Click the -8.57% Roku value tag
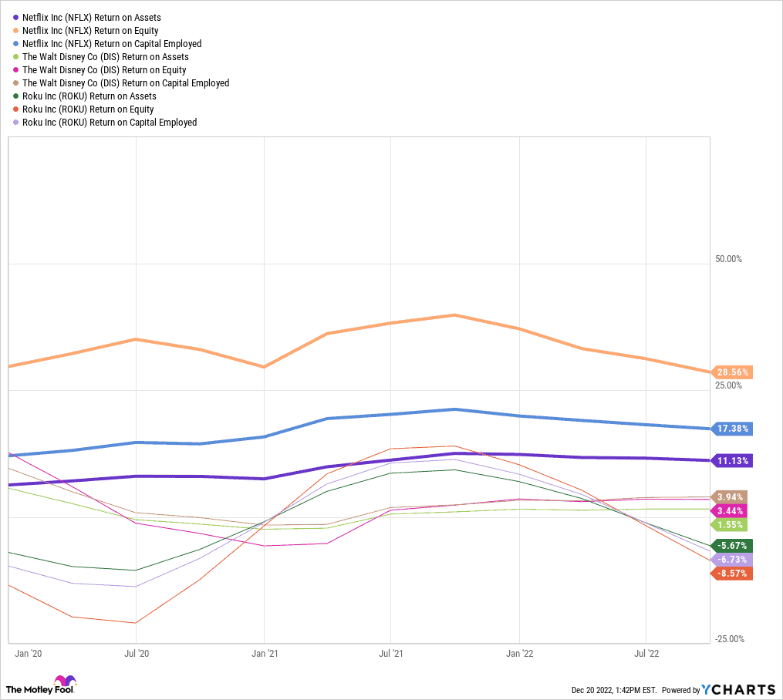This screenshot has width=783, height=700. click(731, 574)
